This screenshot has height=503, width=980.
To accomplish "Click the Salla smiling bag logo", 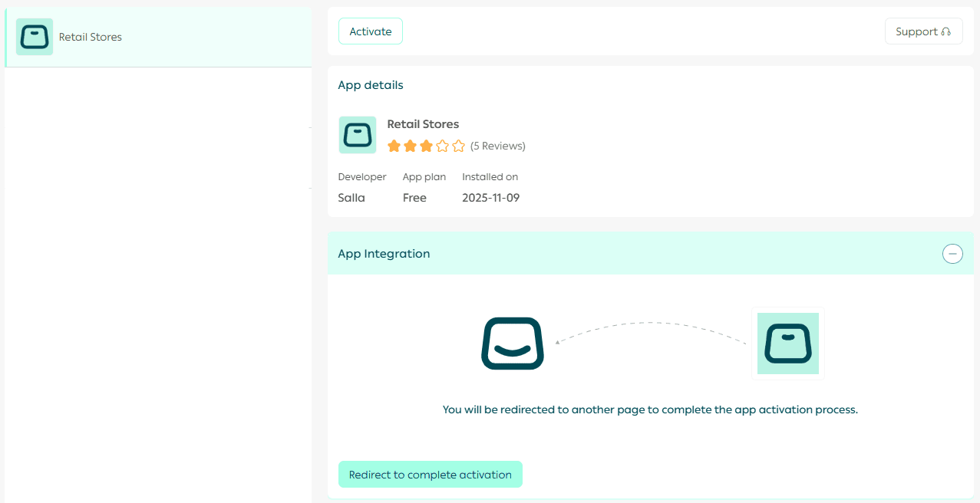I will point(513,343).
